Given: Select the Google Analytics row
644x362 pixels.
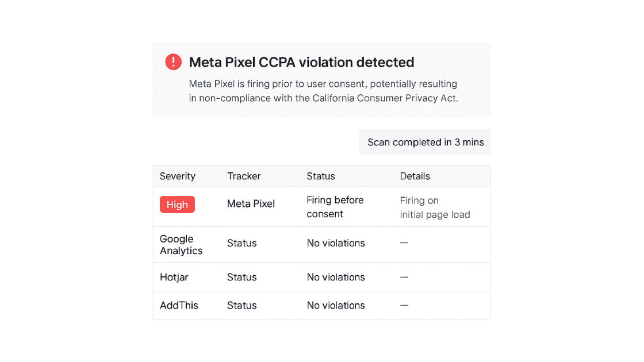Looking at the screenshot, I should coord(181,244).
